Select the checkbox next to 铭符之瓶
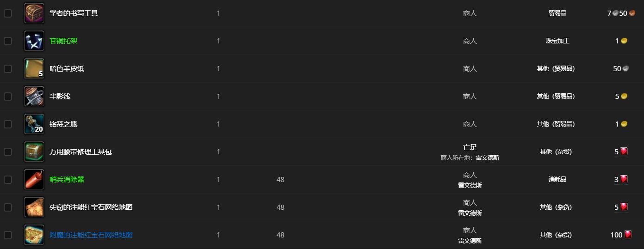The width and height of the screenshot is (644, 249). point(8,124)
